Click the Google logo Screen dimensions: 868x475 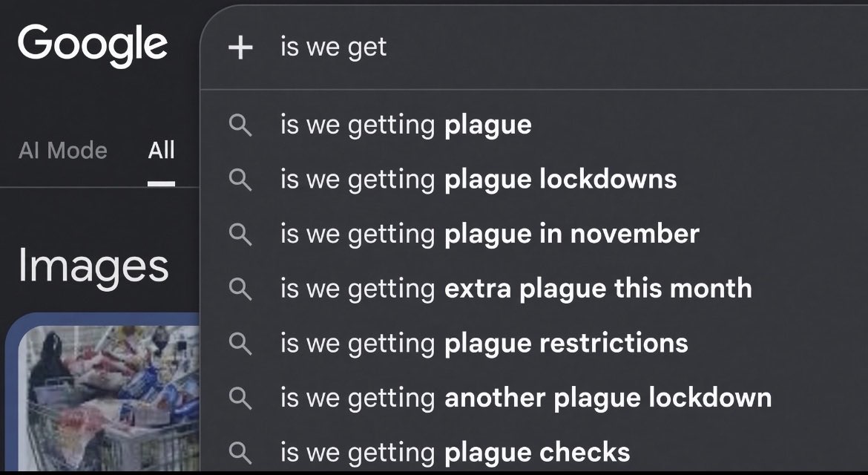coord(93,45)
